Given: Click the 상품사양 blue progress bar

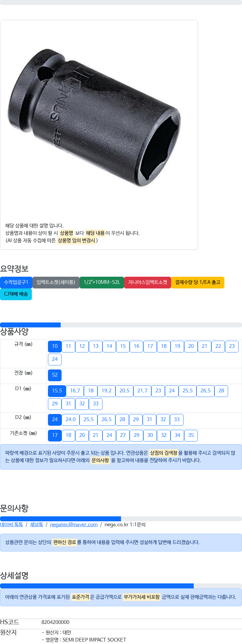Looking at the screenshot, I should pyautogui.click(x=30, y=325).
